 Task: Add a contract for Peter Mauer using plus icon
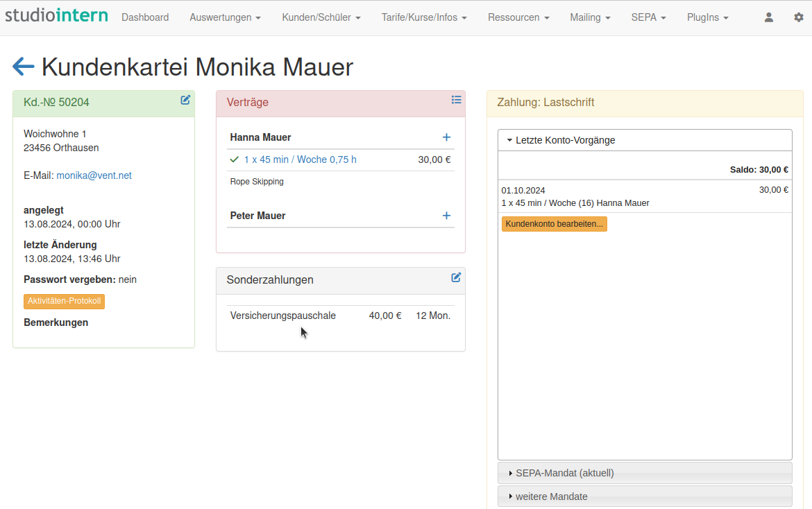[446, 216]
